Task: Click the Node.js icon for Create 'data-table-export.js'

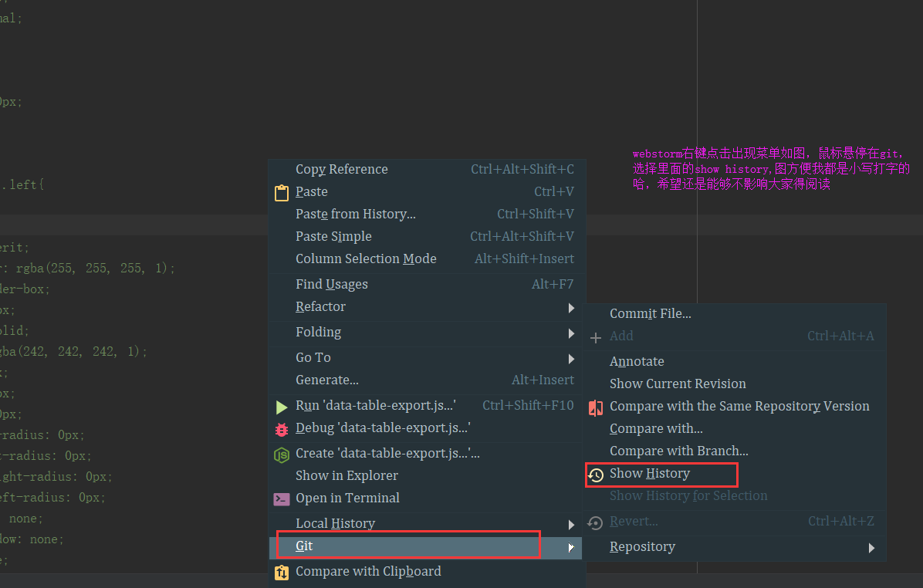Action: (282, 454)
